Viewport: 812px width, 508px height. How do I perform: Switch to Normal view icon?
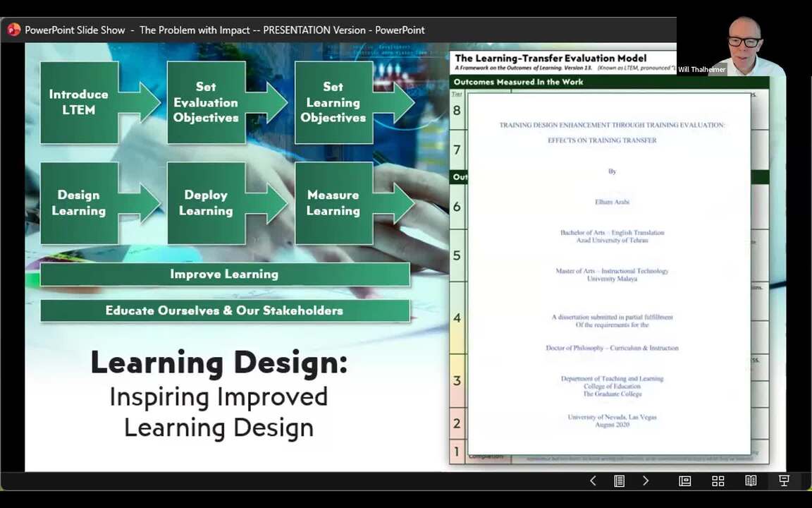tap(684, 480)
